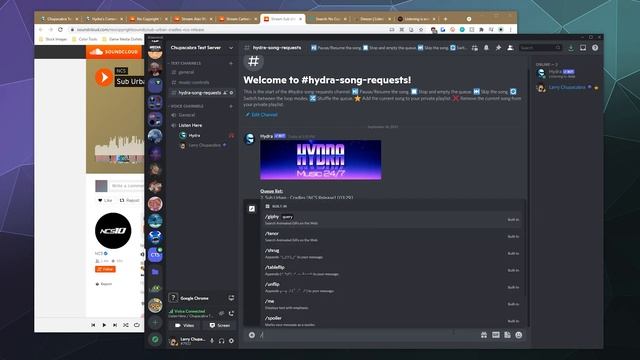Viewport: 640px width, 360px height.
Task: Click the orange Follow button on SoundCloud
Action: pos(105,269)
